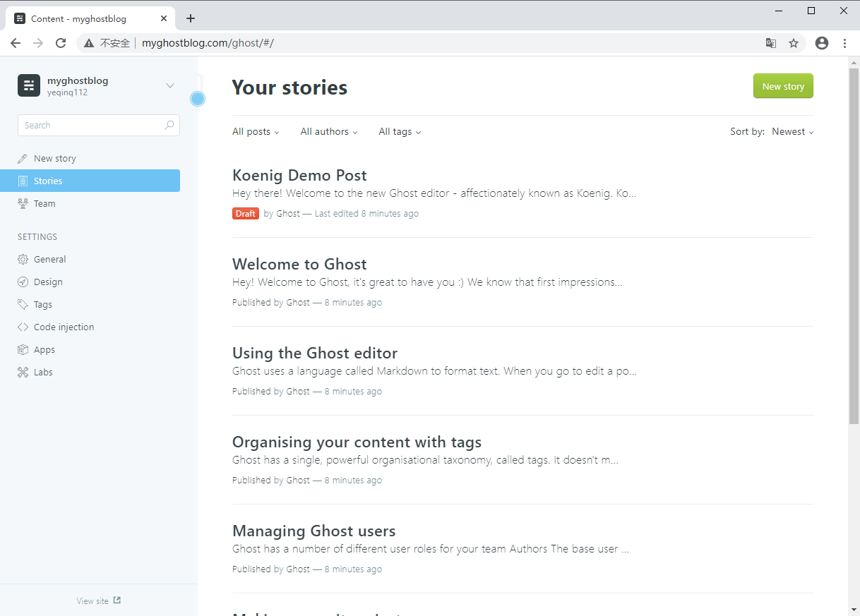
Task: Change sort order via Newest dropdown
Action: pyautogui.click(x=792, y=132)
